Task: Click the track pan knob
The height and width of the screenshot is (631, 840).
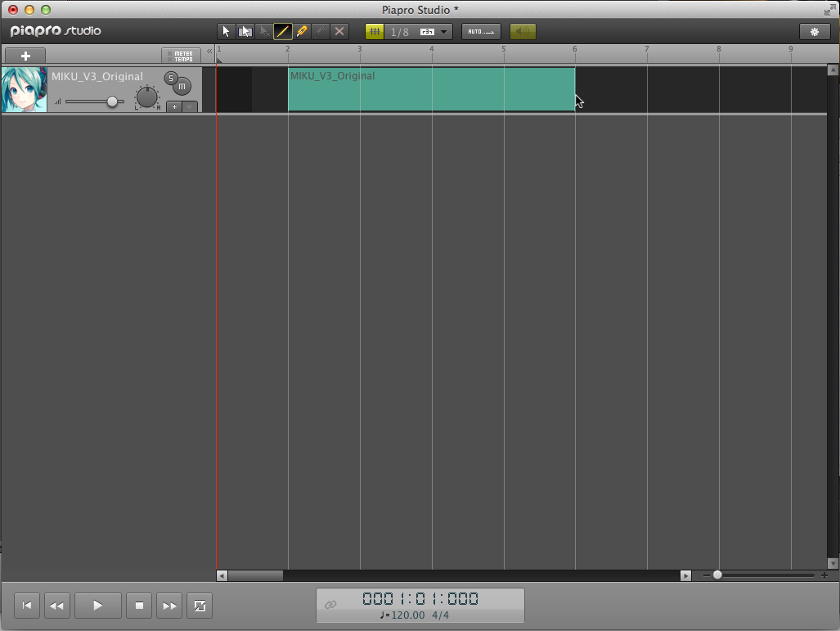Action: coord(146,97)
